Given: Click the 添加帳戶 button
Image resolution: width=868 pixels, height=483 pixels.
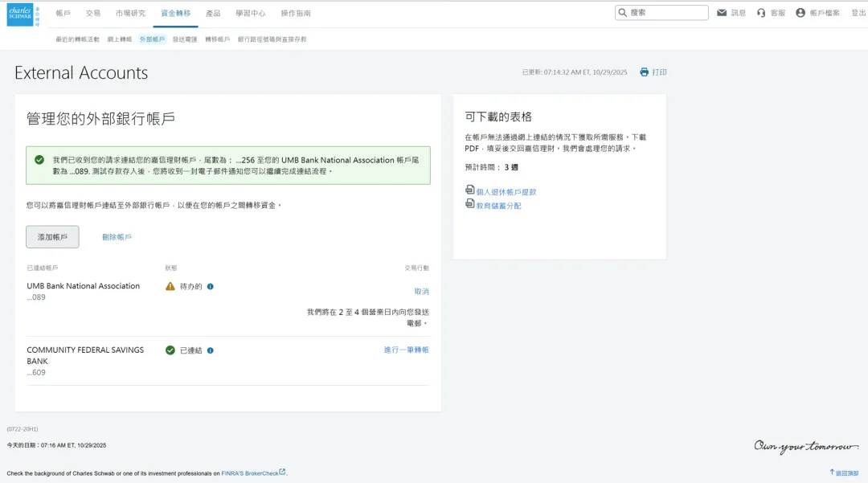Looking at the screenshot, I should coord(52,237).
